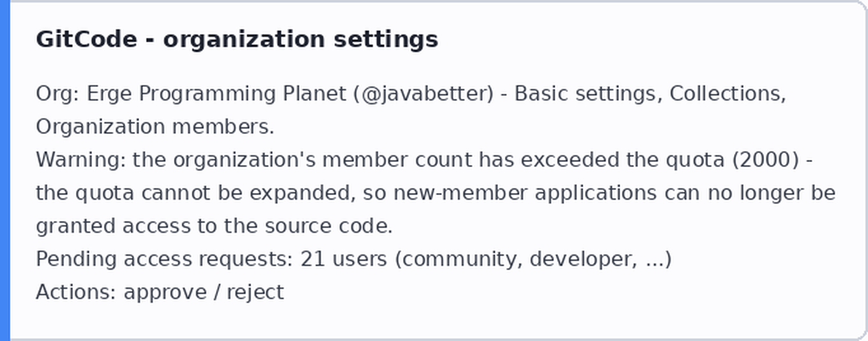
Task: Click the 'reject' action
Action: (255, 293)
